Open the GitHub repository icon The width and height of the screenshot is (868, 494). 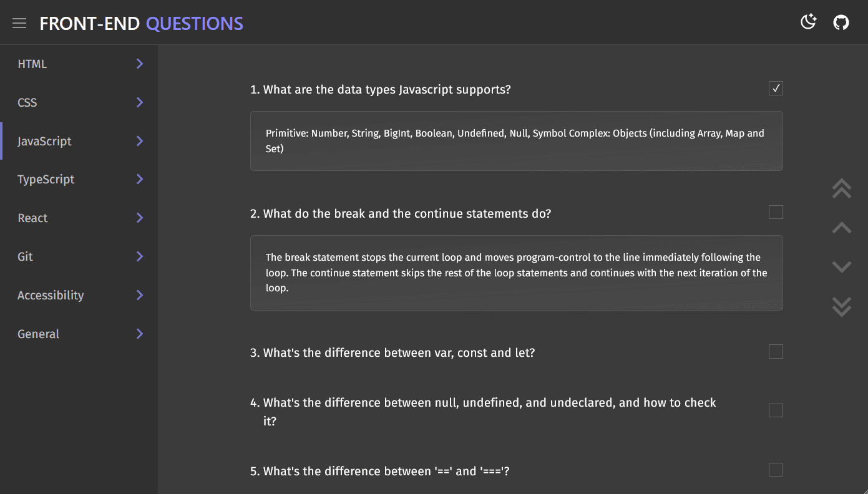pos(841,22)
